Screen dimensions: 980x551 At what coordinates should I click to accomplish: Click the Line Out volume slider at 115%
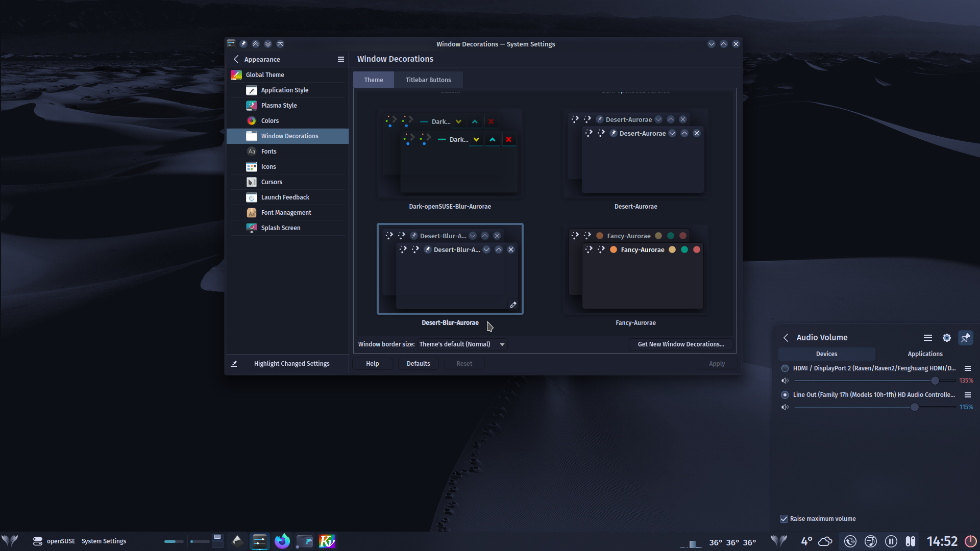click(875, 407)
